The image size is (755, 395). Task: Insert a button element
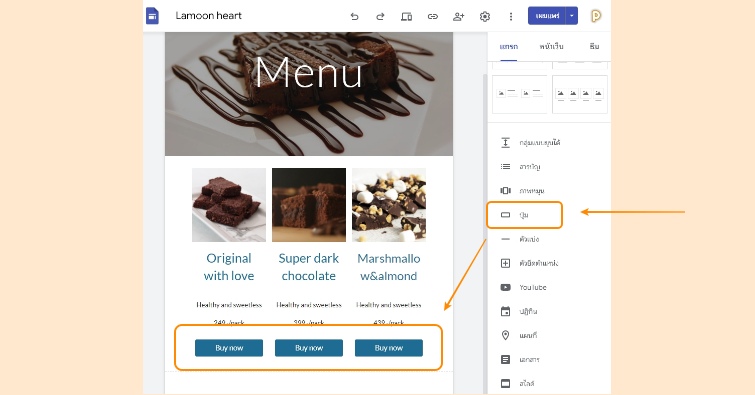tap(524, 215)
